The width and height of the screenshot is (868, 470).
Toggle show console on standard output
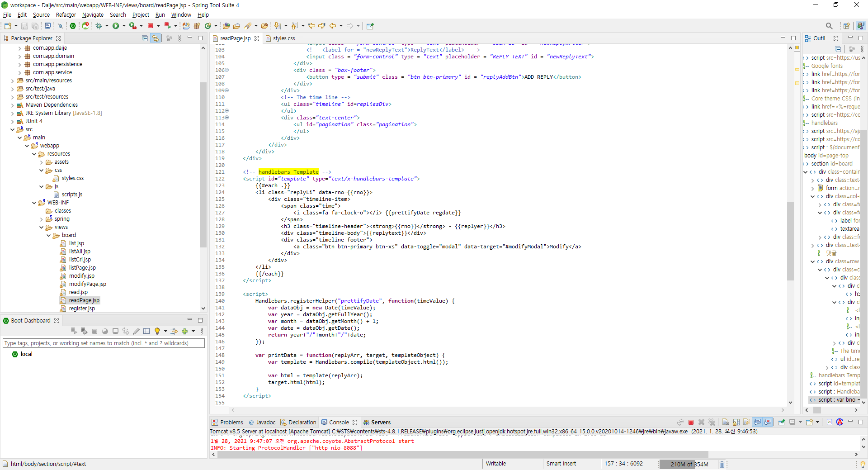[x=757, y=422]
